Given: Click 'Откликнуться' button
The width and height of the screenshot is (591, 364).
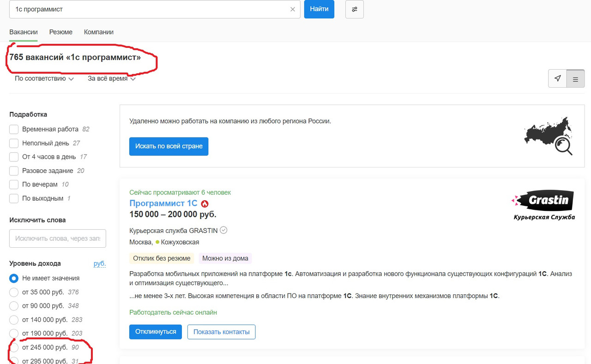Looking at the screenshot, I should 156,332.
